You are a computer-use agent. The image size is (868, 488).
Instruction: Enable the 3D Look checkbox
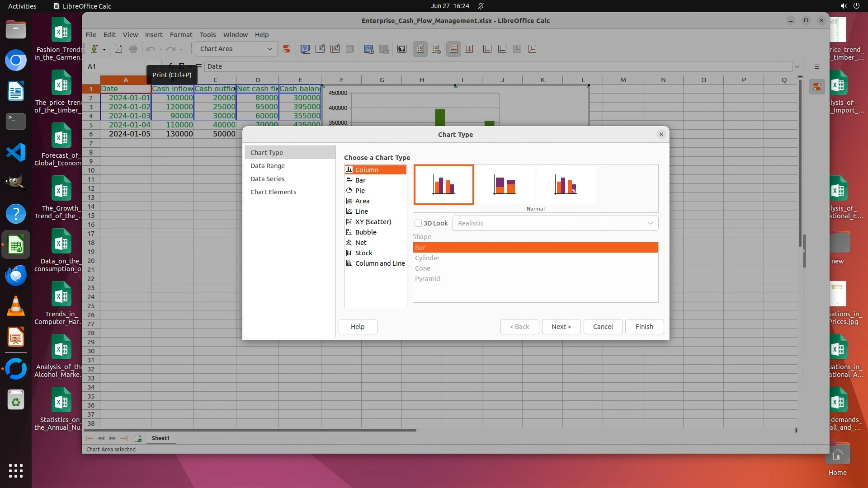418,223
